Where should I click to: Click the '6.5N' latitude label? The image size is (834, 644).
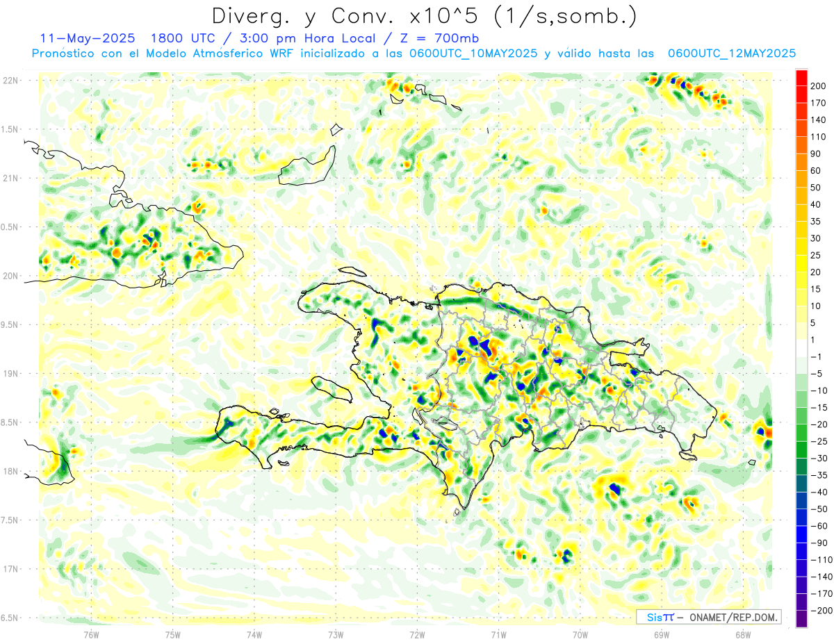[9, 618]
